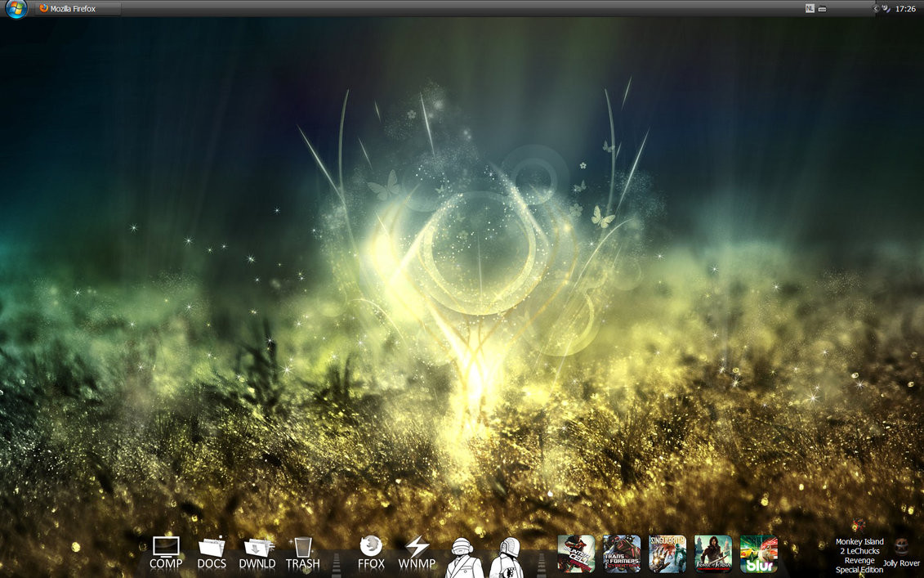Launch the Singularity game icon

pos(667,553)
